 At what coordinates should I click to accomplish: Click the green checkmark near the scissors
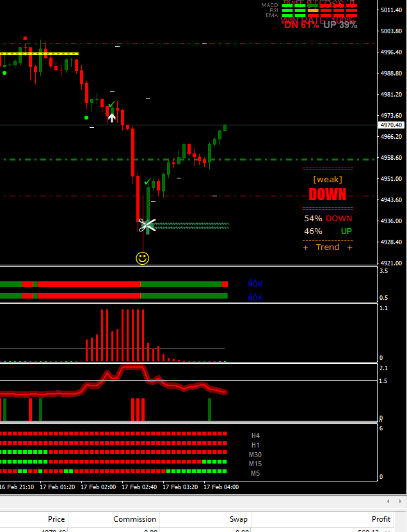click(x=148, y=182)
